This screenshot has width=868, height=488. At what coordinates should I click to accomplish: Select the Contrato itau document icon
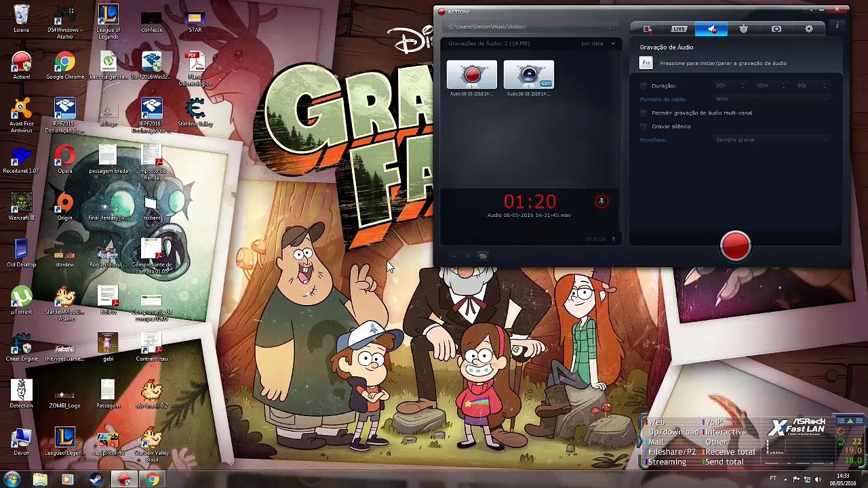(151, 347)
